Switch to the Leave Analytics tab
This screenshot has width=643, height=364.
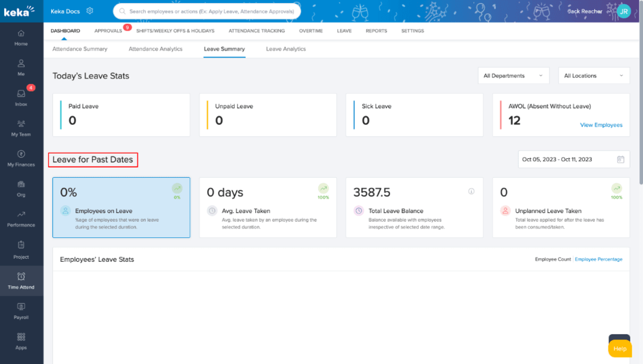[x=285, y=49]
